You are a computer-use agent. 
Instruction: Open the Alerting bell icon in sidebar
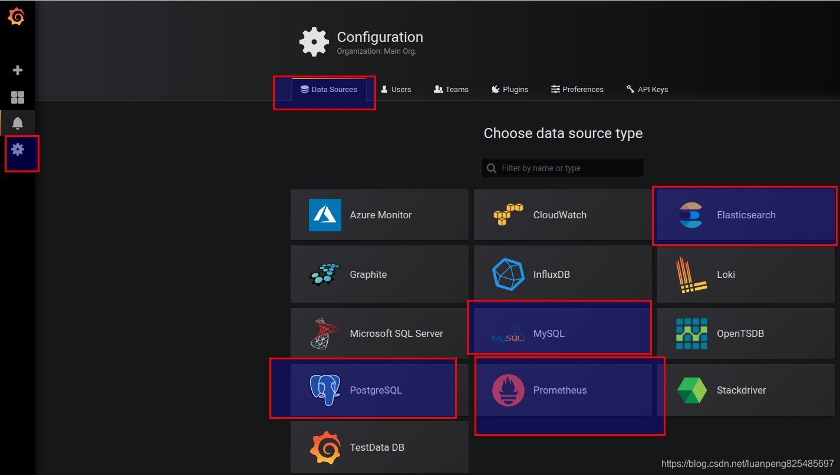coord(17,123)
